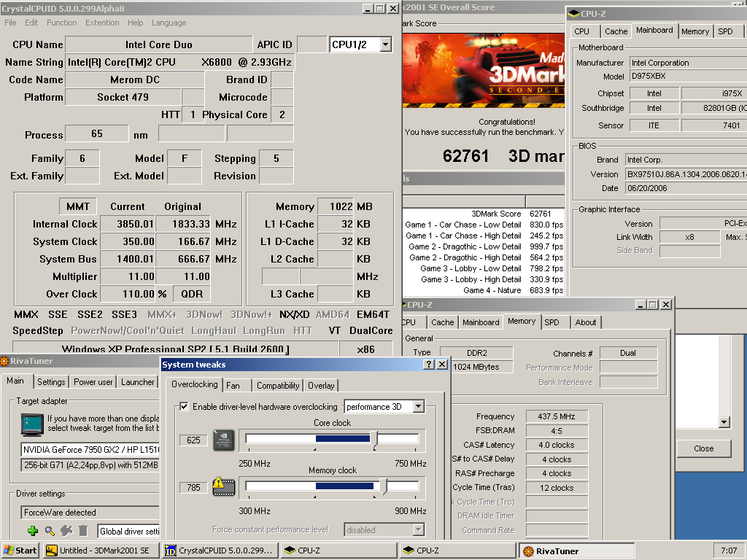
Task: Open Cache tab in upper CPU-Z window
Action: (616, 31)
